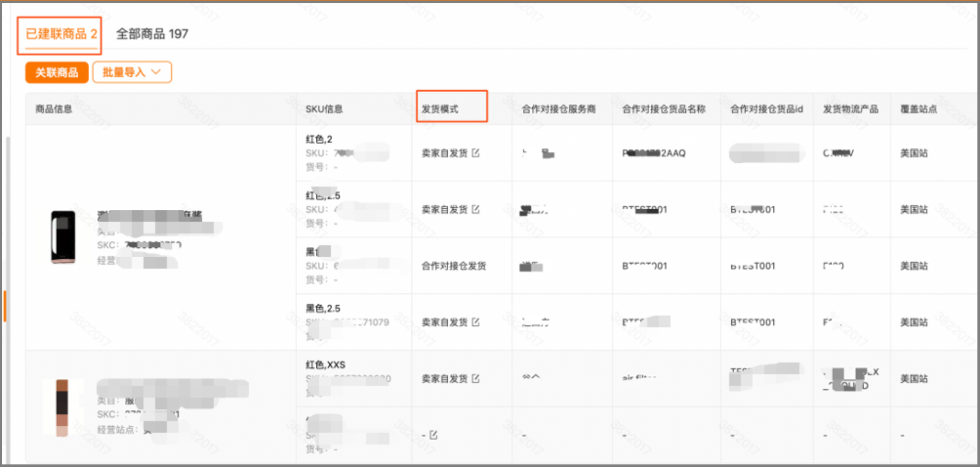Click edit icon in 红色,2.5 shipping mode row
Image resolution: width=980 pixels, height=467 pixels.
click(x=476, y=209)
